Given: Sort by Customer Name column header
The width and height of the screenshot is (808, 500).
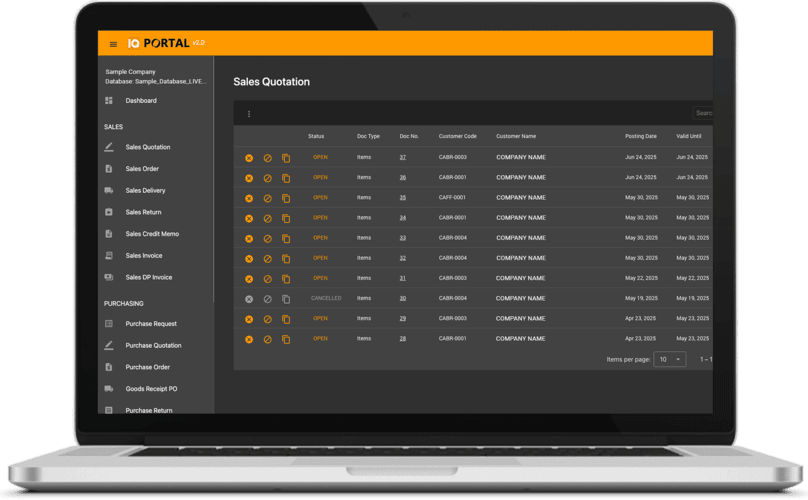Looking at the screenshot, I should pos(516,136).
